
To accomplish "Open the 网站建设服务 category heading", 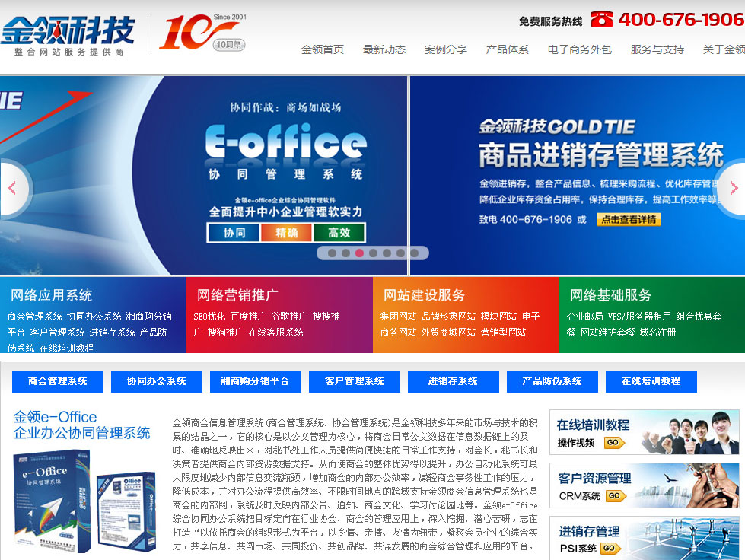I will pos(425,295).
